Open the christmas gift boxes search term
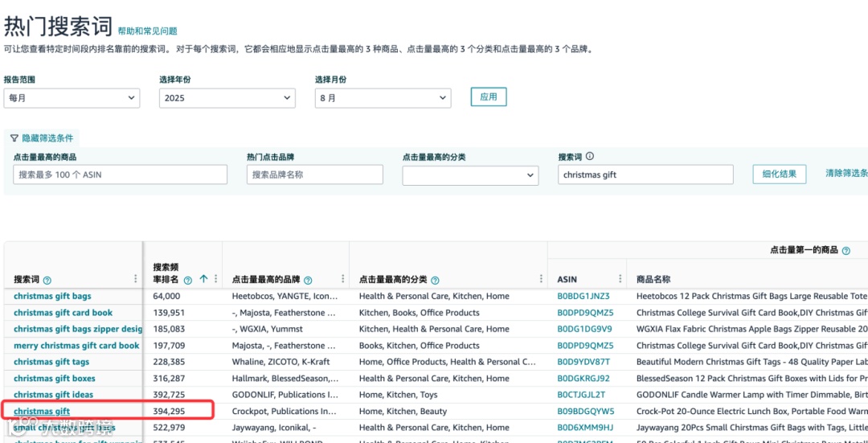The height and width of the screenshot is (443, 868). click(x=55, y=379)
